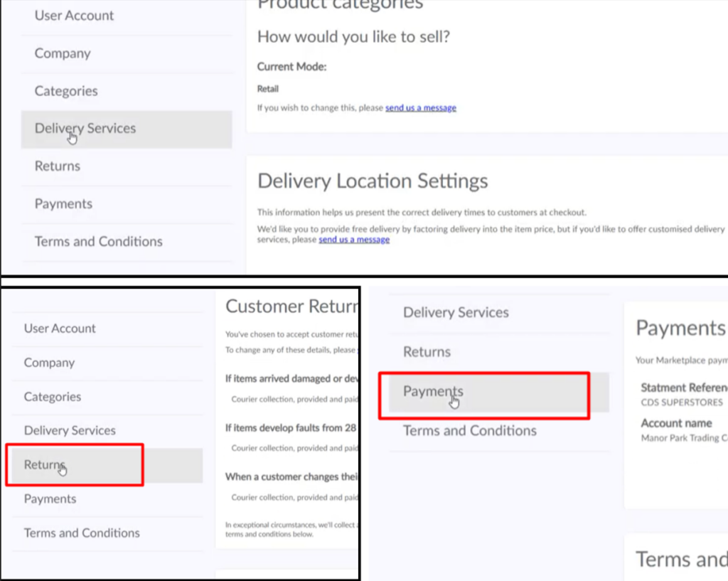Click send us a message link about delivery services
This screenshot has height=581, width=728.
354,240
